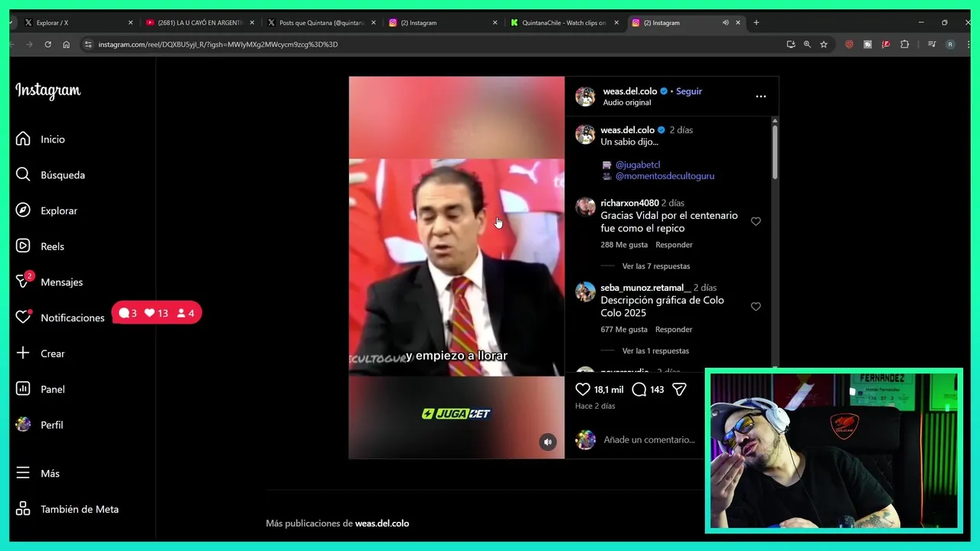Open weas.del.colo link below the post
980x551 pixels.
click(x=382, y=523)
